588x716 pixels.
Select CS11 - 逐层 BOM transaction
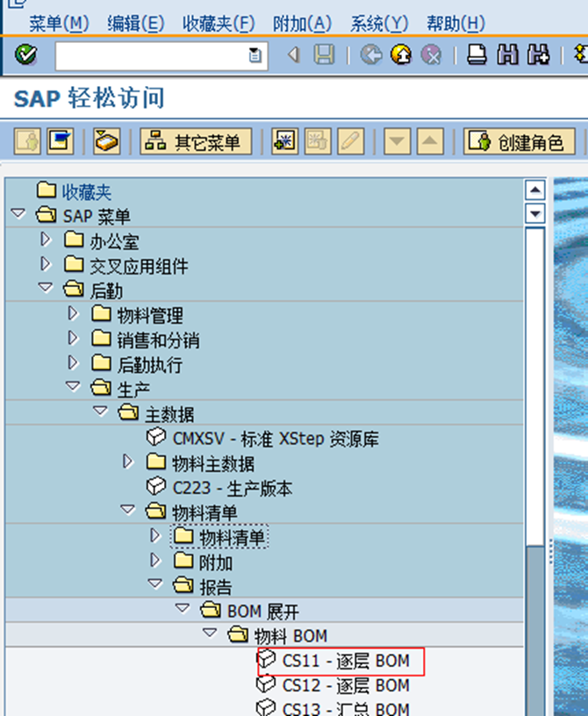pyautogui.click(x=333, y=661)
